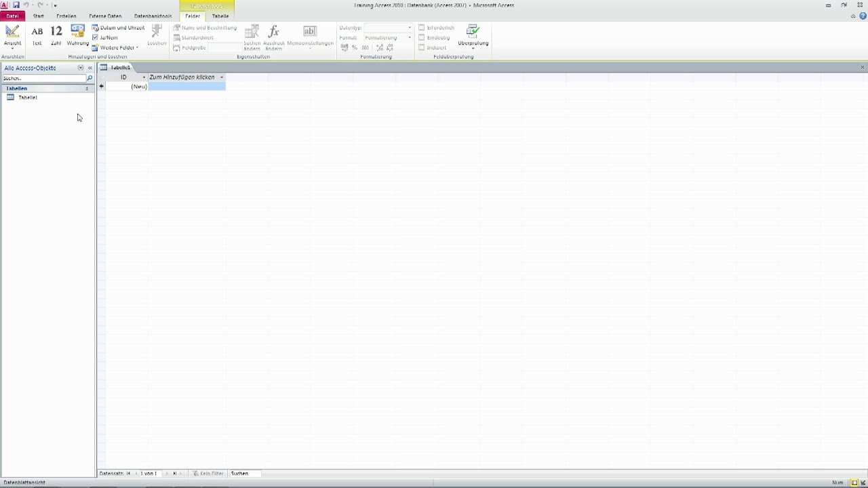Open the Ansicht view switcher

click(12, 37)
